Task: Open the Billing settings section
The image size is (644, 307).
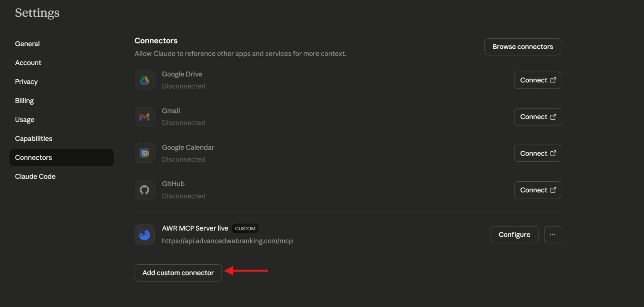Action: click(x=24, y=100)
